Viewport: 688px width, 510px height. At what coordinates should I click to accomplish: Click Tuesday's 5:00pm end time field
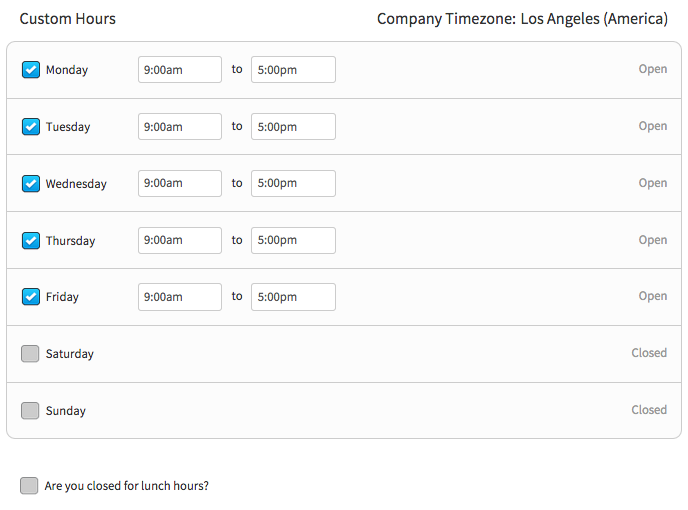tap(294, 126)
